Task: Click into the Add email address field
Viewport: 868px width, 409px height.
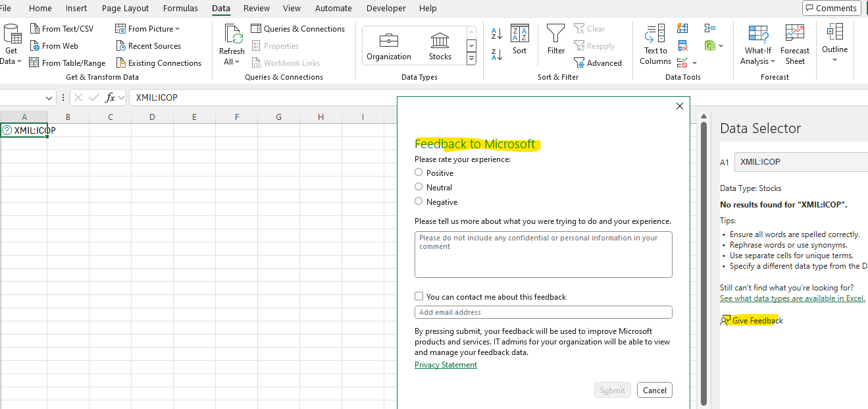Action: tap(544, 312)
